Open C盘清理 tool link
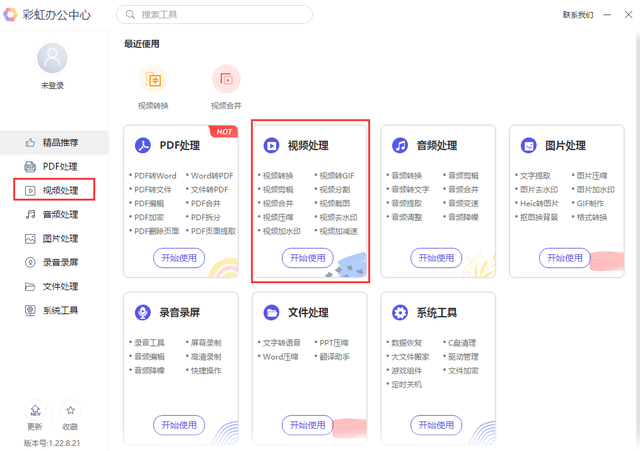This screenshot has height=451, width=640. (462, 343)
